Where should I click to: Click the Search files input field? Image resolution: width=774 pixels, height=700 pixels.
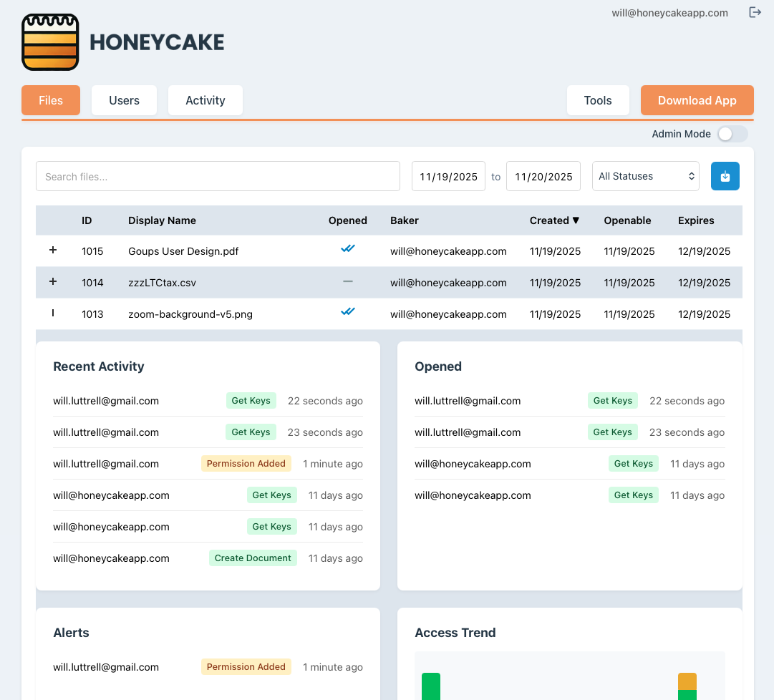[218, 175]
